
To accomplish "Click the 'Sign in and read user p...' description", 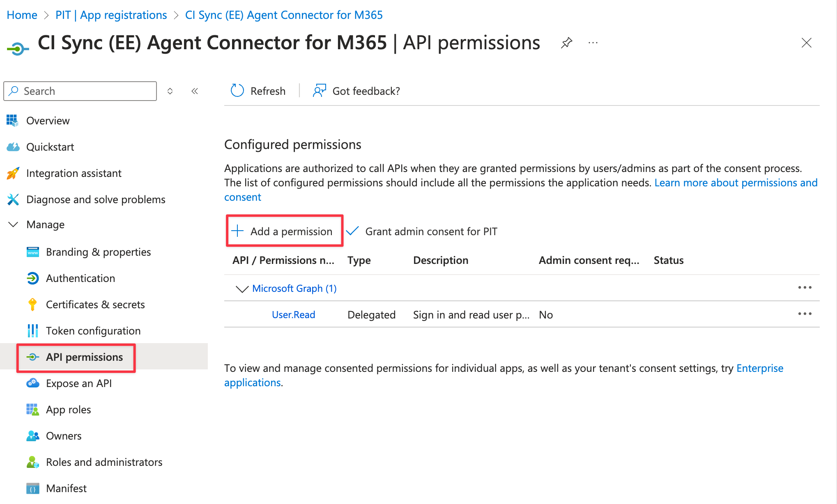I will coord(471,315).
